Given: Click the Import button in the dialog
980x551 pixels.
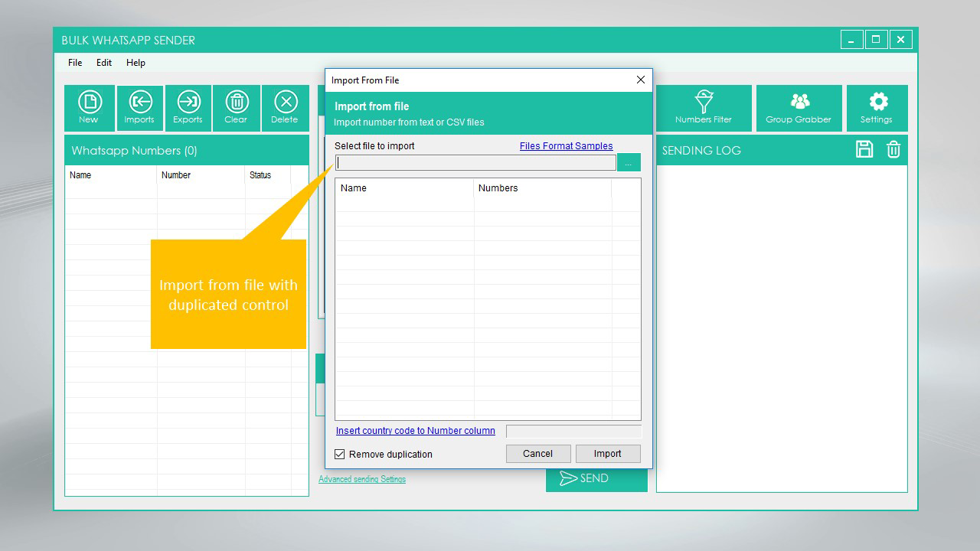Looking at the screenshot, I should tap(608, 454).
